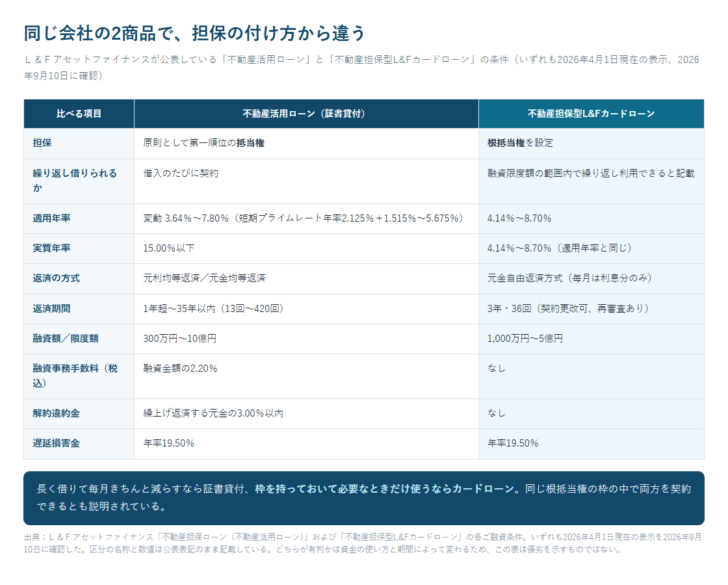Select the 返済期間 row label

[x=79, y=309]
